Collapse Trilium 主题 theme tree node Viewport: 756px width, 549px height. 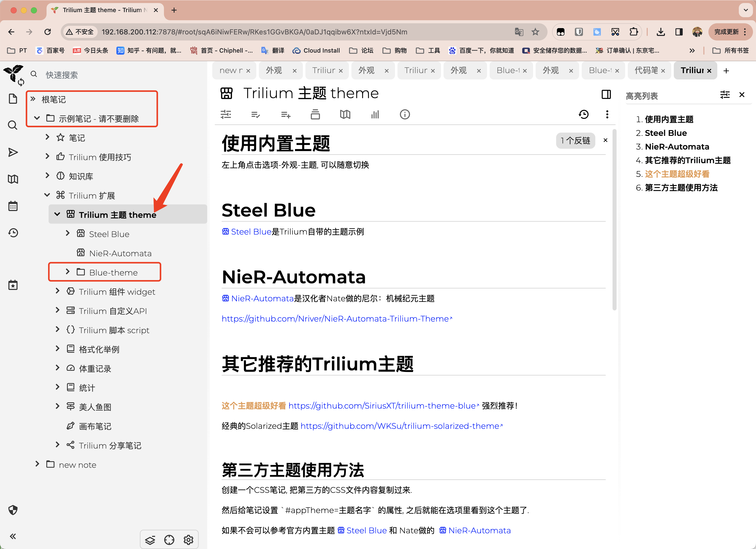[x=57, y=214]
